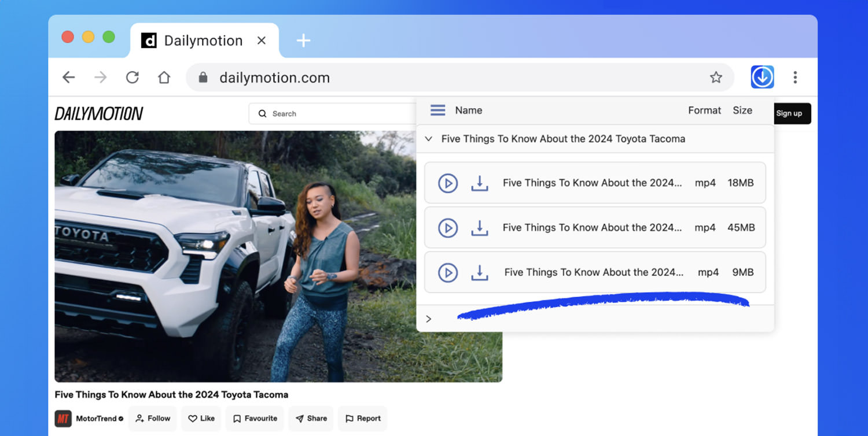
Task: Report the video
Action: tap(363, 419)
